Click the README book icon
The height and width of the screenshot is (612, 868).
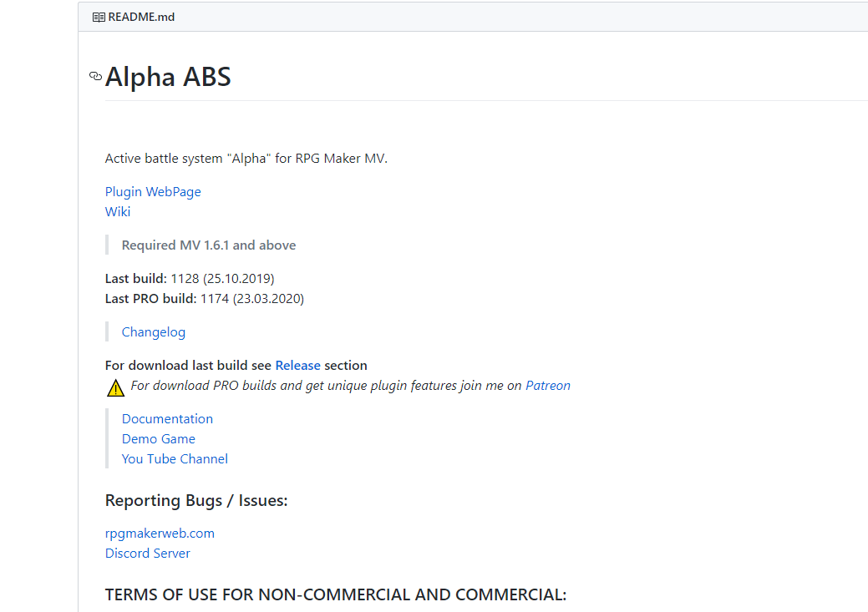click(x=99, y=18)
